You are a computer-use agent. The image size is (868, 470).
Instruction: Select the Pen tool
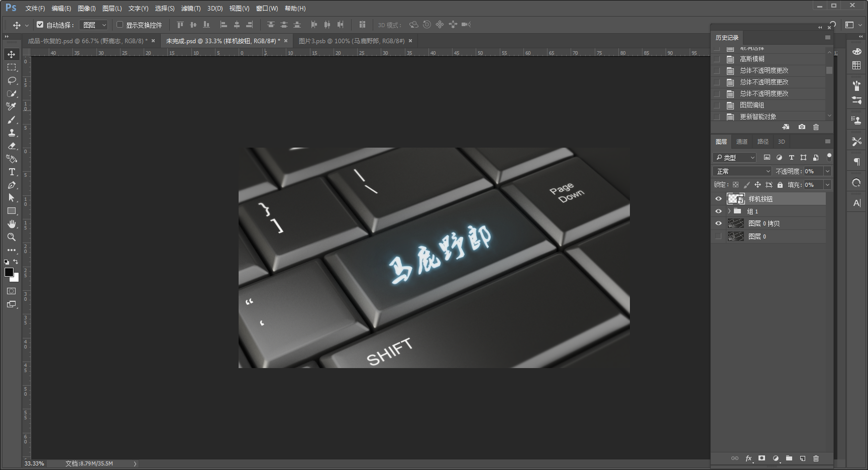pos(12,185)
